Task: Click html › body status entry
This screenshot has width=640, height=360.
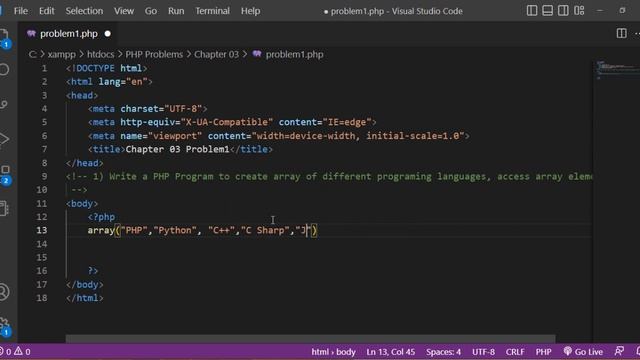Action: tap(333, 351)
